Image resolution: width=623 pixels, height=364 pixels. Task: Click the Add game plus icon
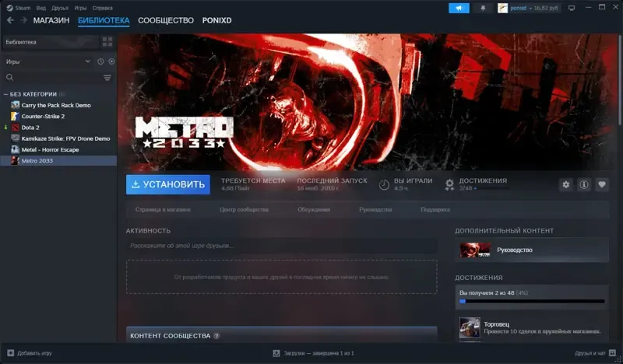tap(11, 353)
